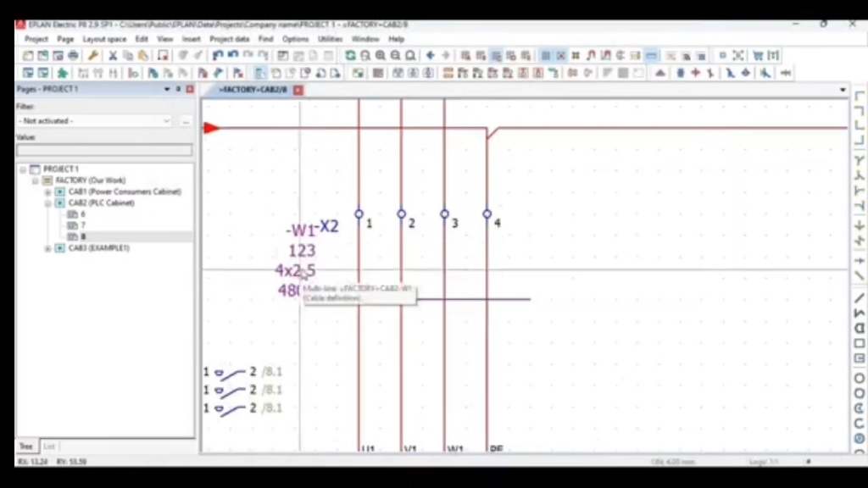Click the green redraw refresh icon
868x488 pixels.
350,55
